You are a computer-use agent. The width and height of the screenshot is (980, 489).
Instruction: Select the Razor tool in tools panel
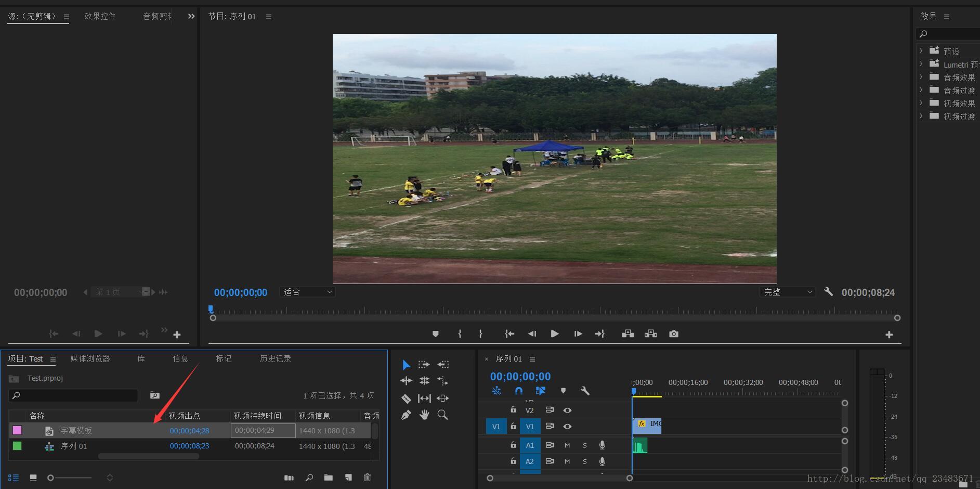(x=406, y=398)
